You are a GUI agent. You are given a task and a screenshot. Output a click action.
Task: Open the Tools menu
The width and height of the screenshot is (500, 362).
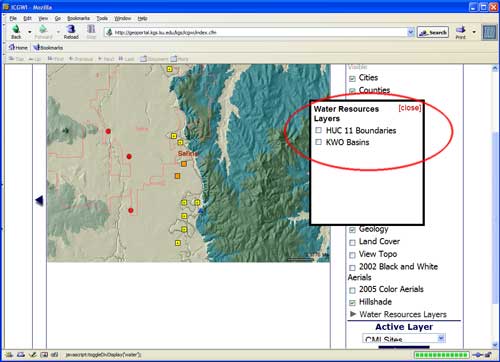click(x=102, y=18)
